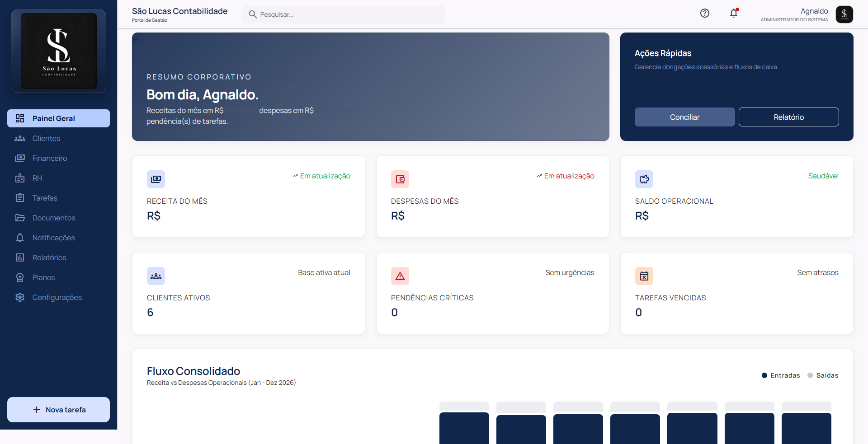Click 'TAREFAS VENCIDAS' card label
Image resolution: width=868 pixels, height=444 pixels.
(670, 298)
